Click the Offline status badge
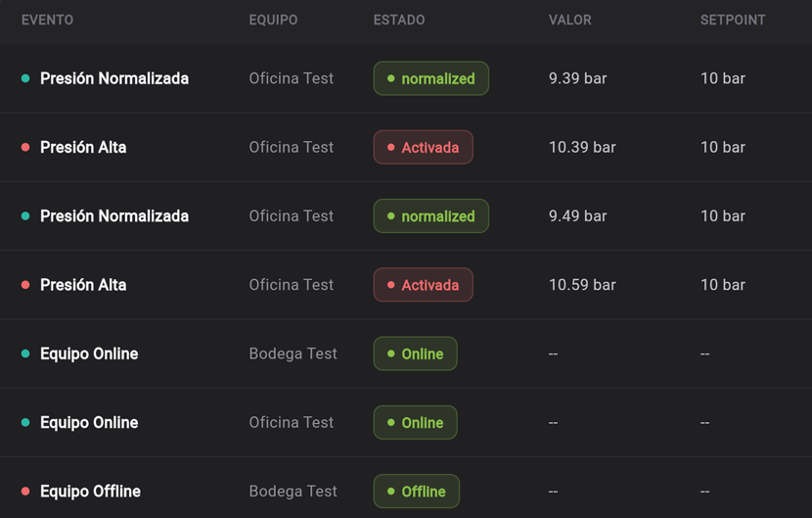Image resolution: width=812 pixels, height=518 pixels. [417, 491]
